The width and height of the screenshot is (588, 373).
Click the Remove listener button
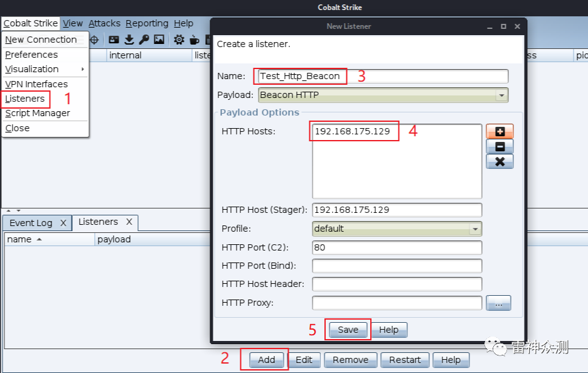coord(351,360)
